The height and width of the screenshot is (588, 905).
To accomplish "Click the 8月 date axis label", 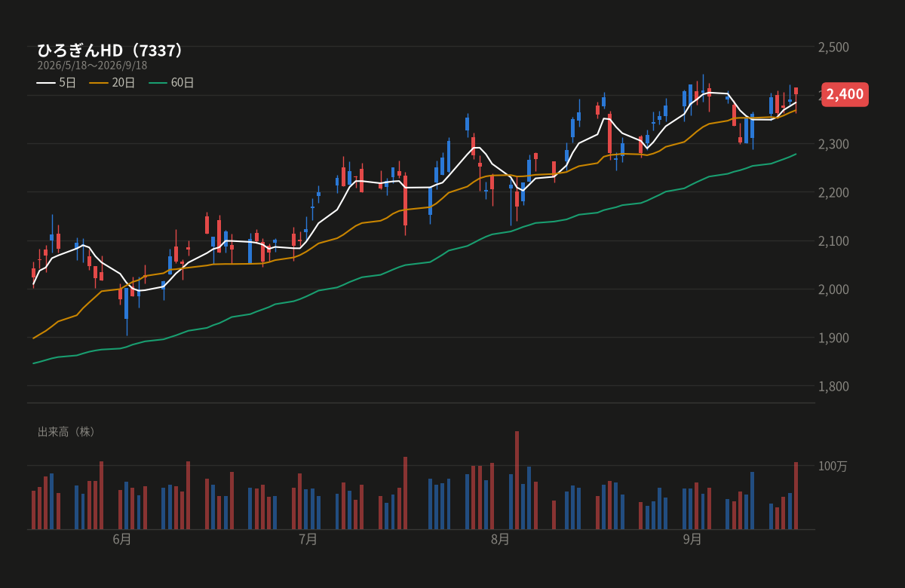I will coord(500,539).
